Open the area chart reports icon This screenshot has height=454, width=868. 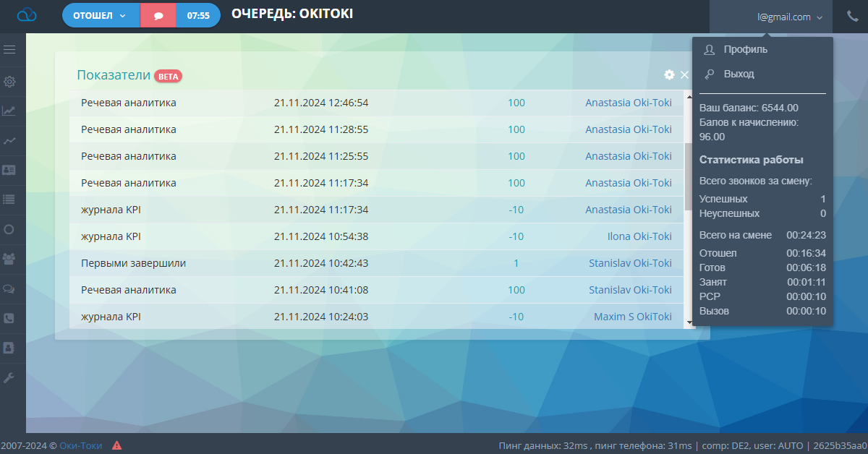9,111
